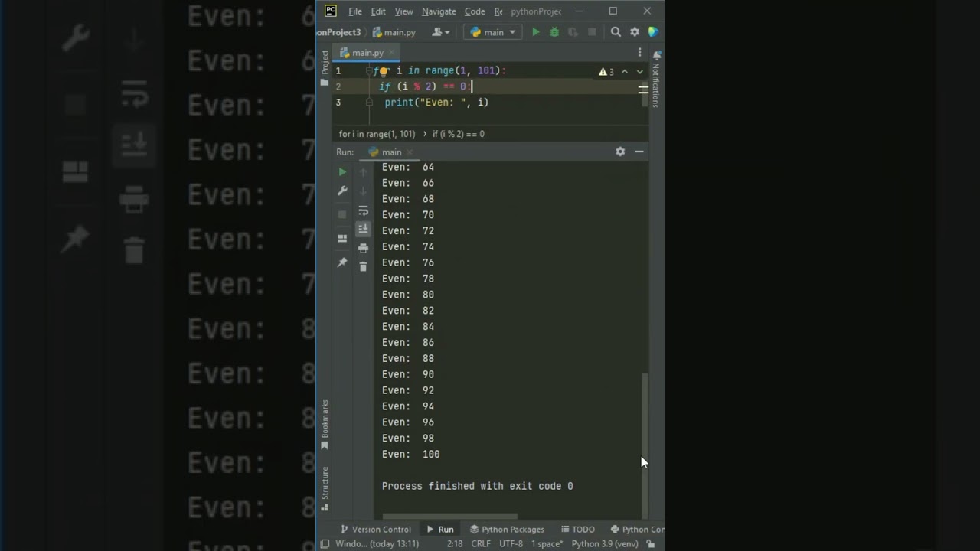Rerun main with the Run panel play icon

tap(342, 172)
